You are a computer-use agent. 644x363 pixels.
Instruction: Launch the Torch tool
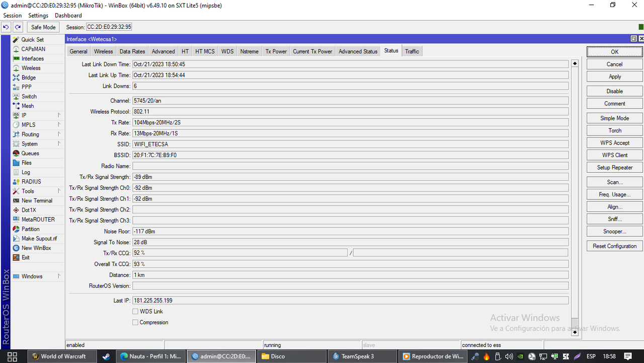[x=614, y=130]
